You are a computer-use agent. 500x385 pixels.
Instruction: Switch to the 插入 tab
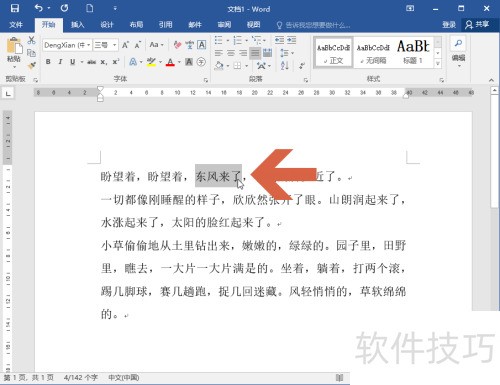click(x=78, y=25)
